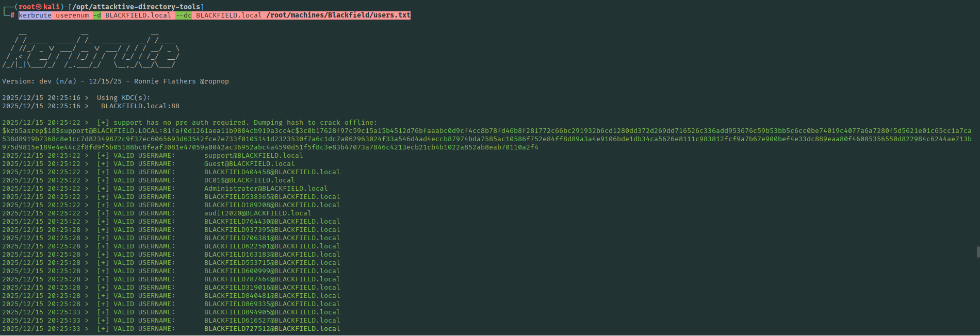Viewport: 980px width, 336px height.
Task: Click the audit2020@BLACKFIELD.local username entry
Action: tap(257, 213)
